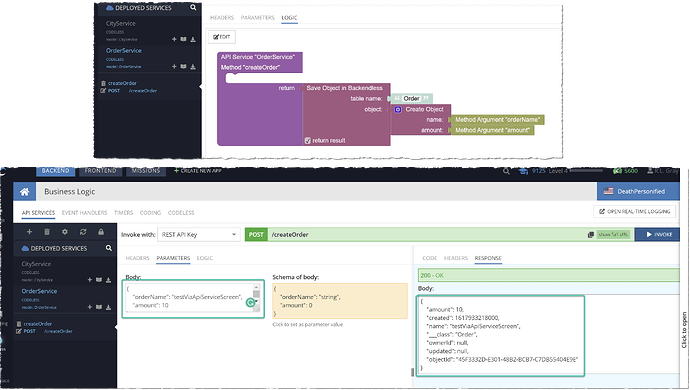Search deployed services in lower screenshot
690x390 pixels.
(x=109, y=248)
